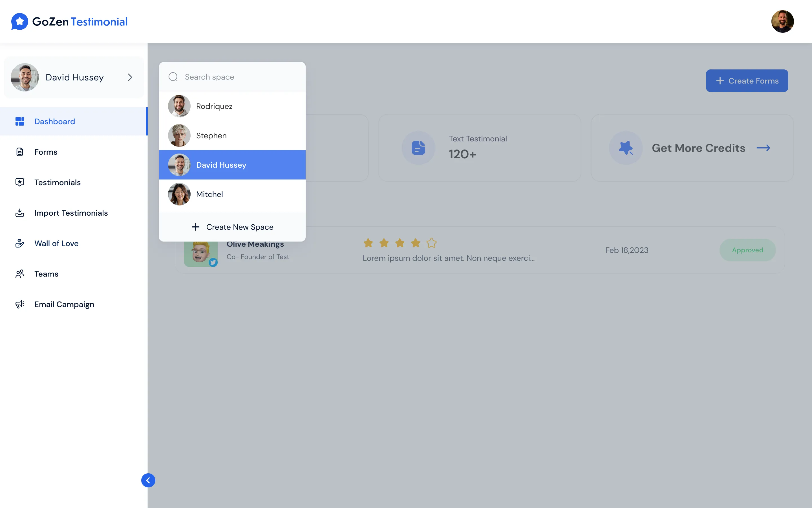Open the user profile avatar in header
This screenshot has width=812, height=508.
[782, 21]
